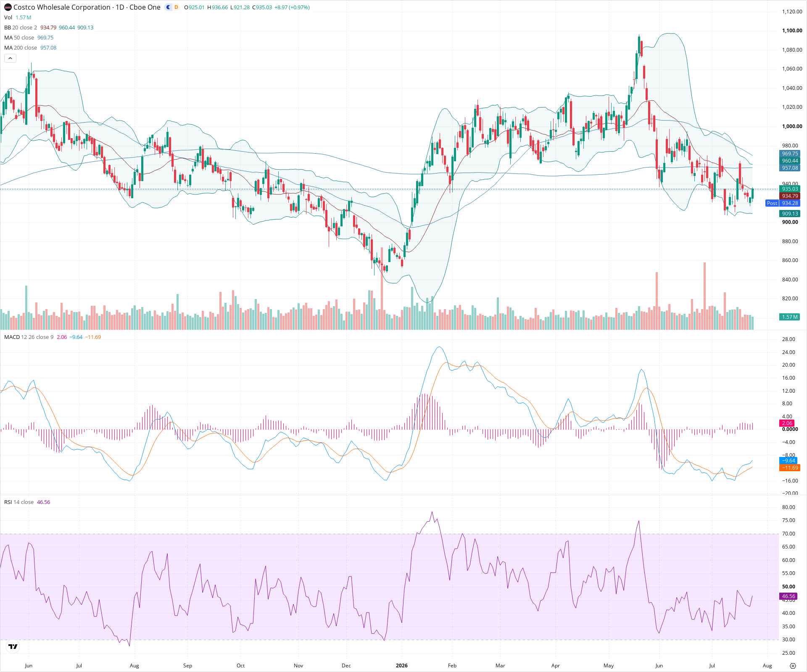This screenshot has width=807, height=672.
Task: Select Costco Wholesale Corporation symbol title
Action: tap(62, 7)
